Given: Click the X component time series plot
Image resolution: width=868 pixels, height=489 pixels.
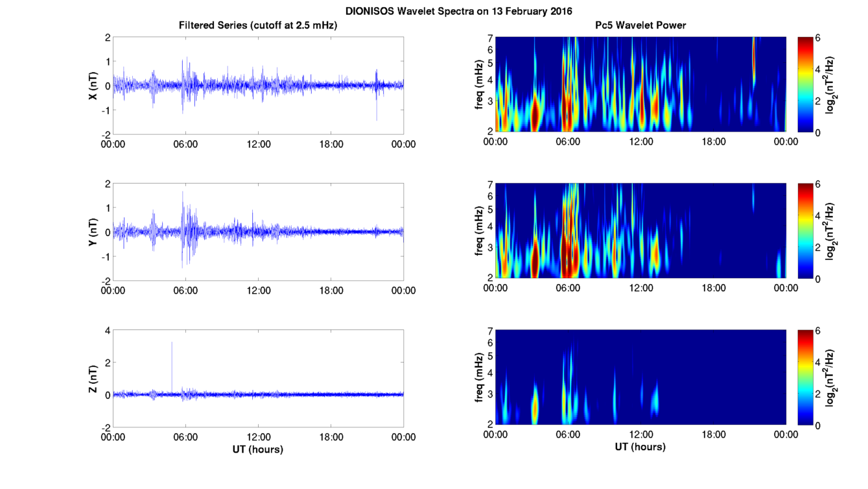Looking at the screenshot, I should [258, 85].
